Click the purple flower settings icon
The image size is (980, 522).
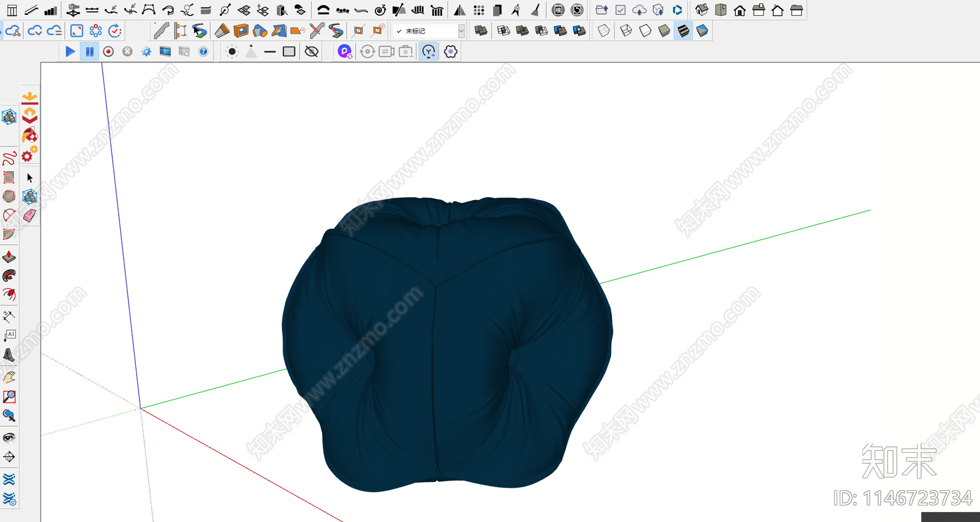coord(451,52)
